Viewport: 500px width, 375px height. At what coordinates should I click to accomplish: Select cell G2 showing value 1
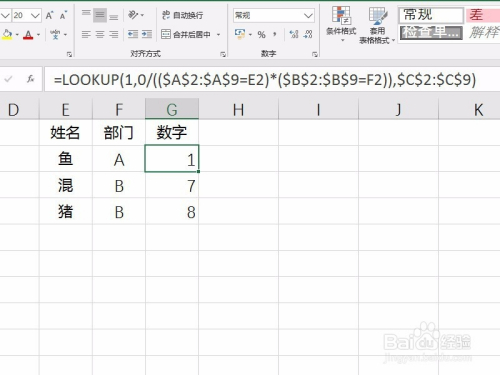(x=172, y=159)
